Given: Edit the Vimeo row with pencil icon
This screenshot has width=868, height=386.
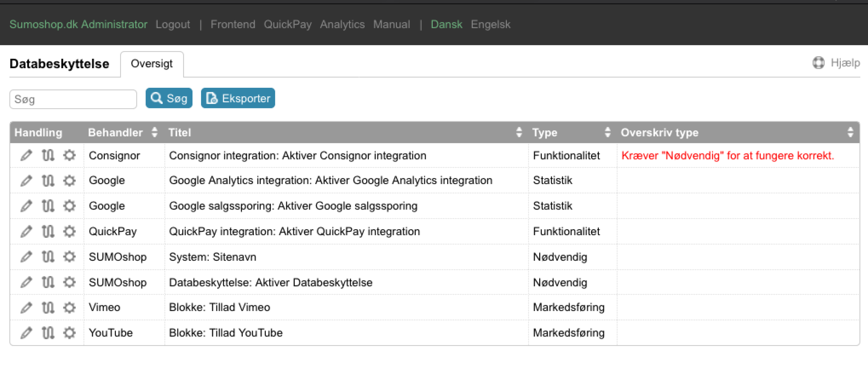Looking at the screenshot, I should pyautogui.click(x=26, y=308).
